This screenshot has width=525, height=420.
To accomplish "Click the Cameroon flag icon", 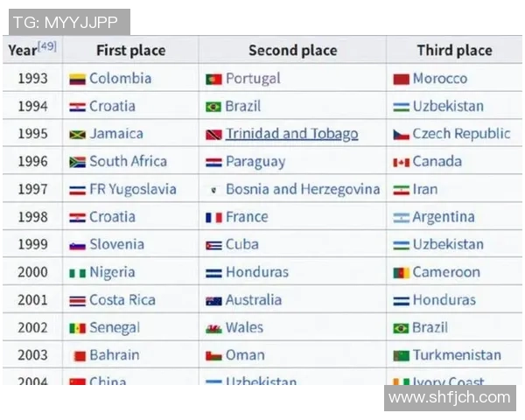I will (402, 273).
